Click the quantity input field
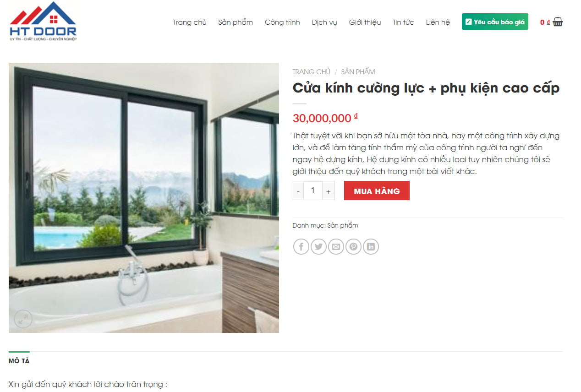 pos(313,191)
